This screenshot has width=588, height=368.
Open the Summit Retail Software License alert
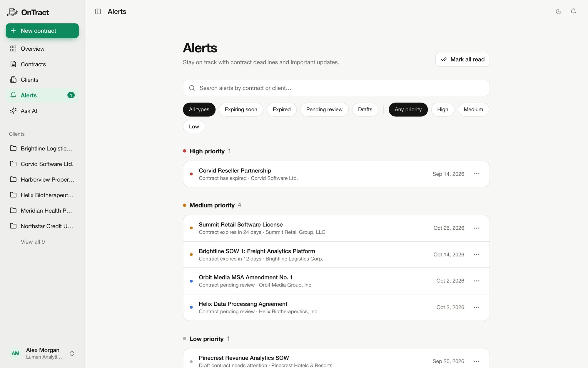click(x=336, y=228)
